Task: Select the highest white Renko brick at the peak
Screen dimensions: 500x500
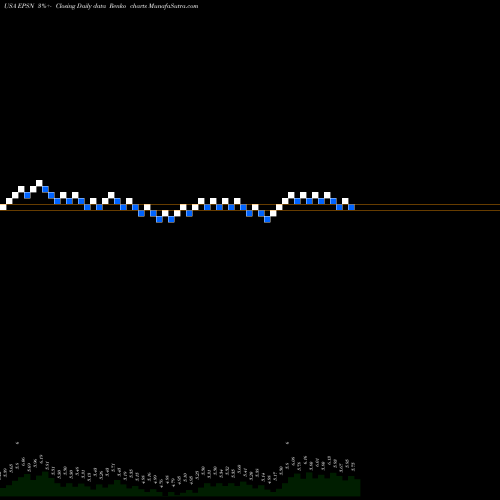Action: (x=39, y=183)
